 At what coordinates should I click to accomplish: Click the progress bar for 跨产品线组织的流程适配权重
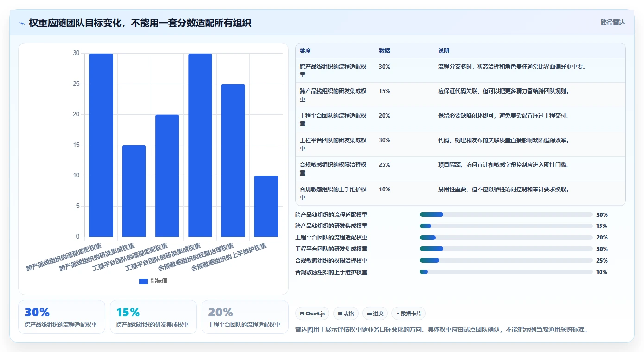(506, 214)
